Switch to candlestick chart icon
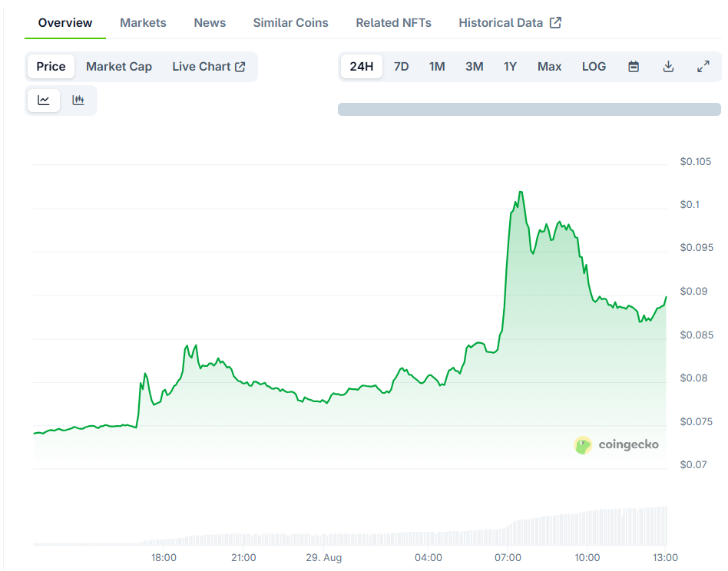 click(x=78, y=101)
